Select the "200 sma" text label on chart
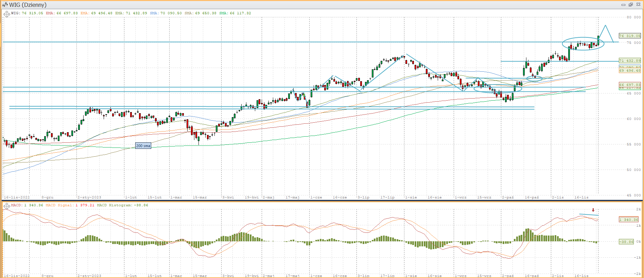The width and height of the screenshot is (644, 278). pos(143,146)
